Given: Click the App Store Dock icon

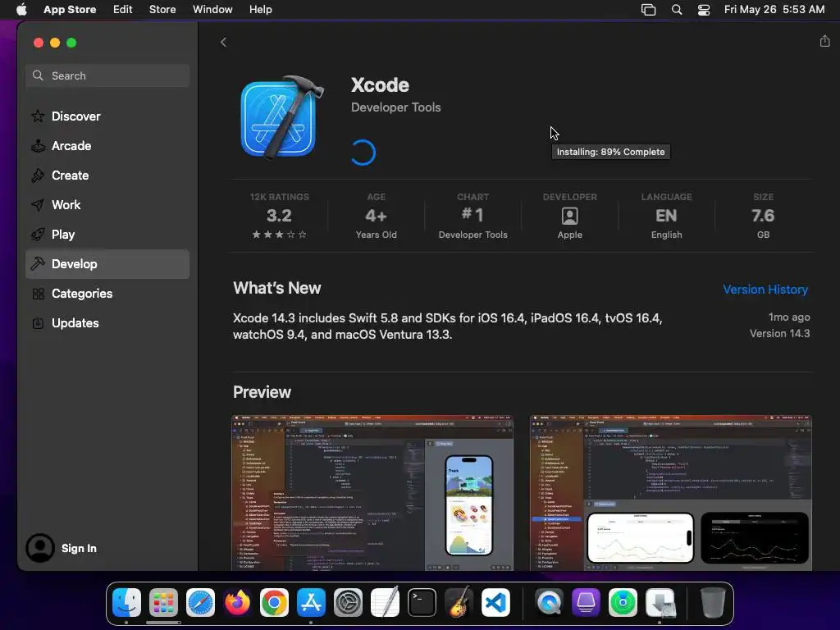Looking at the screenshot, I should click(311, 602).
